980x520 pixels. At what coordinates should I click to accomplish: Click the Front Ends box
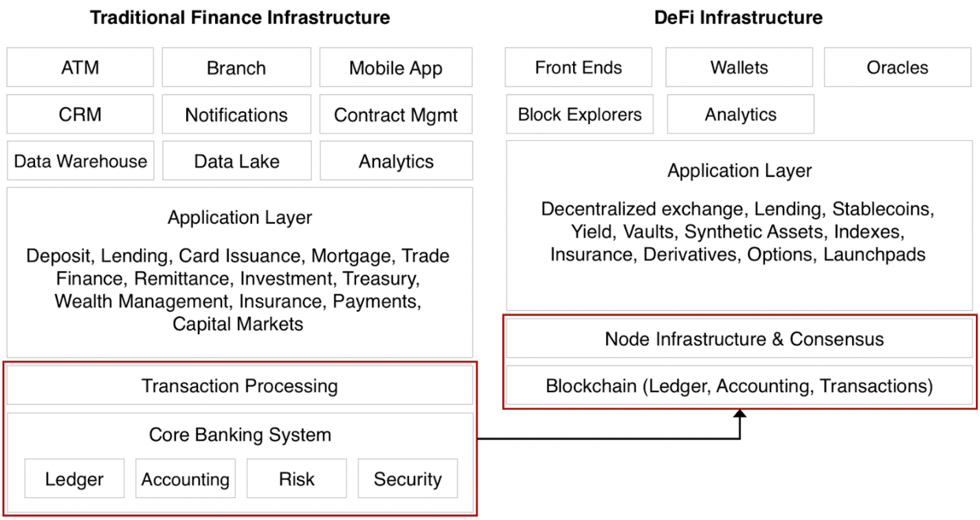[578, 67]
